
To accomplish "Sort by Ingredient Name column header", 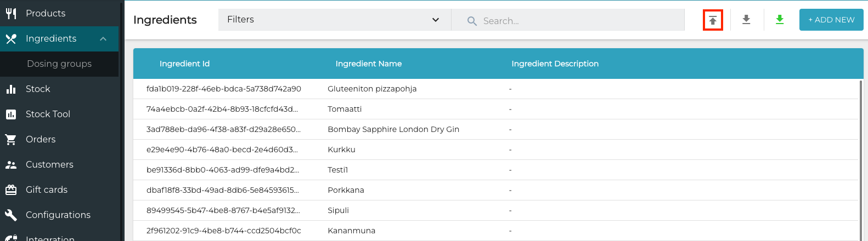I will click(368, 64).
